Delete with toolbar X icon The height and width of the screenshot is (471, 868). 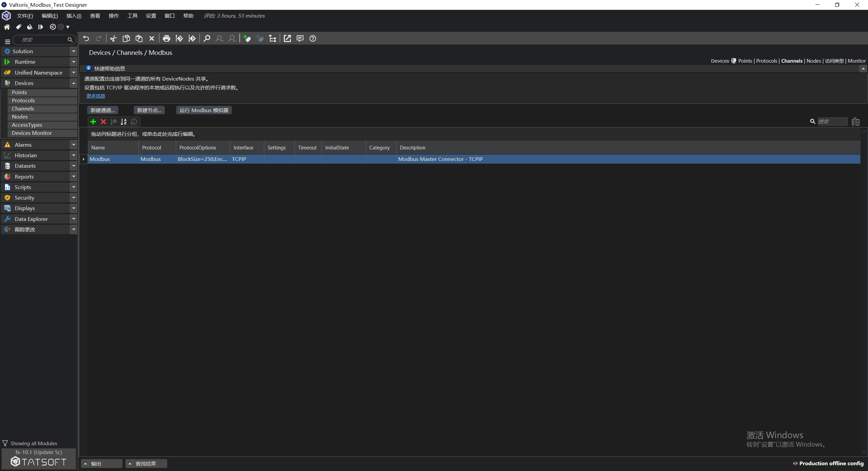152,39
